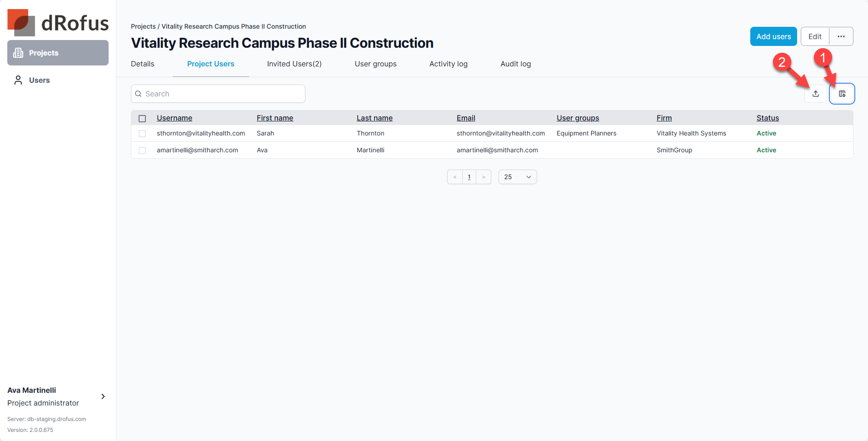Go to the next page arrow
The width and height of the screenshot is (868, 441).
point(484,177)
